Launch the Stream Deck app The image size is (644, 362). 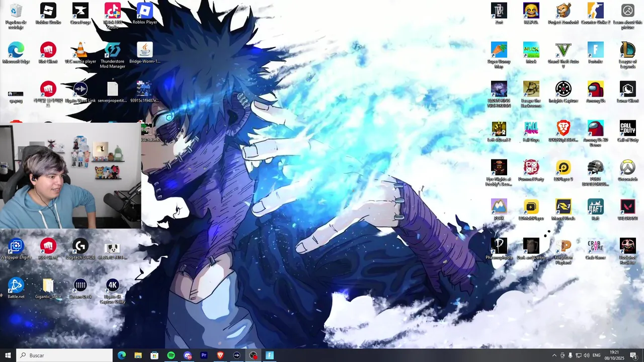point(80,288)
